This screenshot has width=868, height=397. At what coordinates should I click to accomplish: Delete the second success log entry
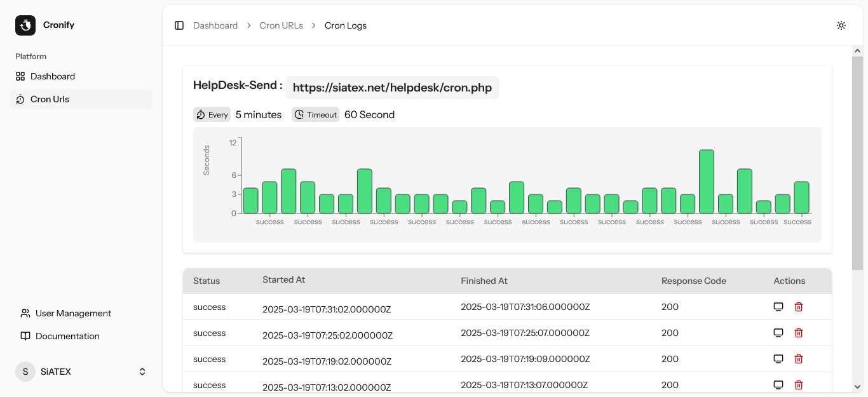pyautogui.click(x=799, y=332)
